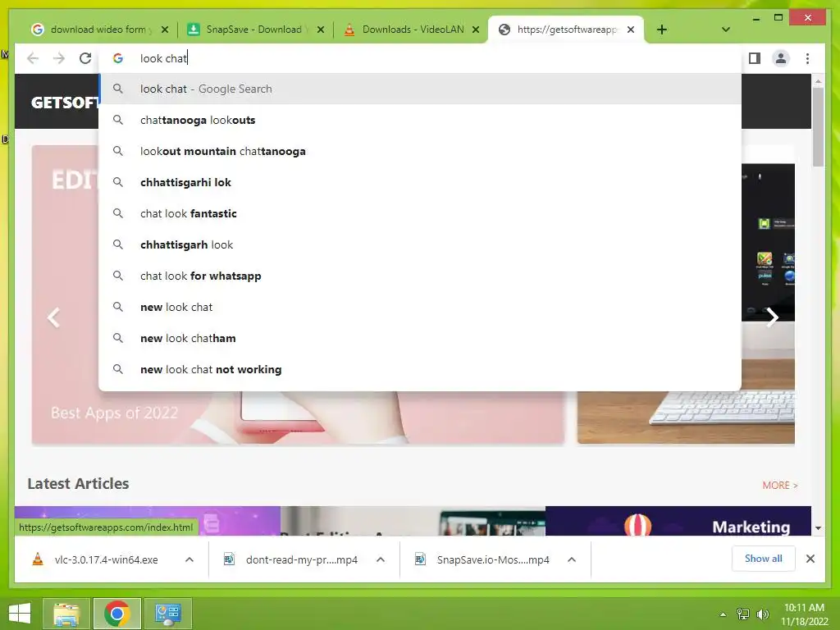
Task: Expand options for SnapSave.io-Mos....mp4 download
Action: point(572,559)
